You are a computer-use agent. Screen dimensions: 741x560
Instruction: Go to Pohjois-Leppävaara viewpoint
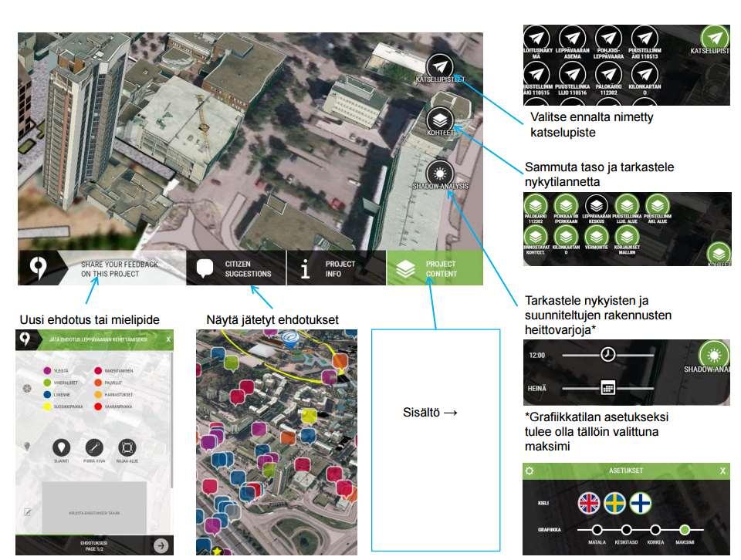[x=608, y=39]
